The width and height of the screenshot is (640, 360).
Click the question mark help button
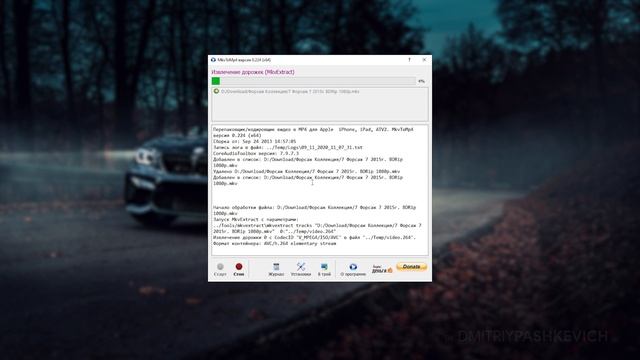click(409, 60)
